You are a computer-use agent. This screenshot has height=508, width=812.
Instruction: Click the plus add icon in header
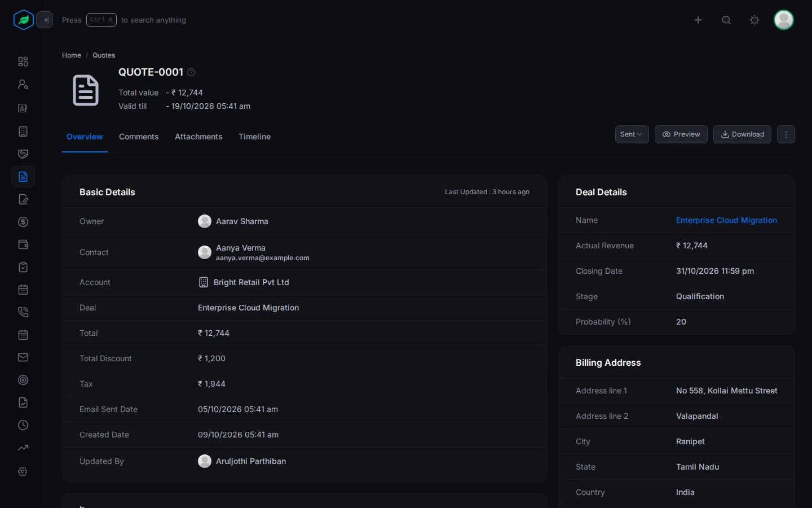(x=698, y=20)
